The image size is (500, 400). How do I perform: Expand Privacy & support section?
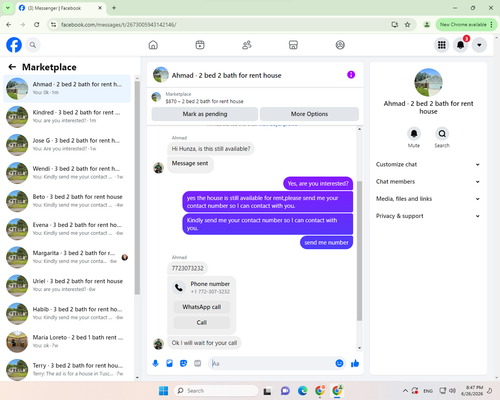[428, 216]
